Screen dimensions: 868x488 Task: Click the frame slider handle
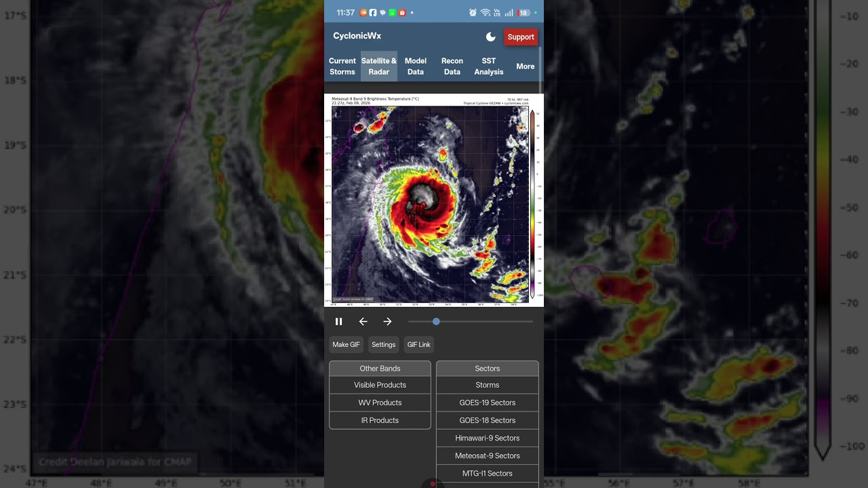click(x=436, y=321)
